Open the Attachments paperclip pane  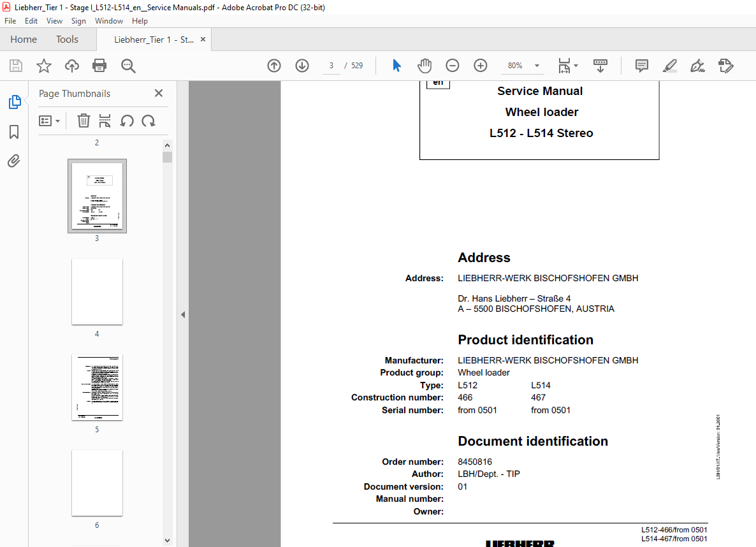click(x=14, y=161)
